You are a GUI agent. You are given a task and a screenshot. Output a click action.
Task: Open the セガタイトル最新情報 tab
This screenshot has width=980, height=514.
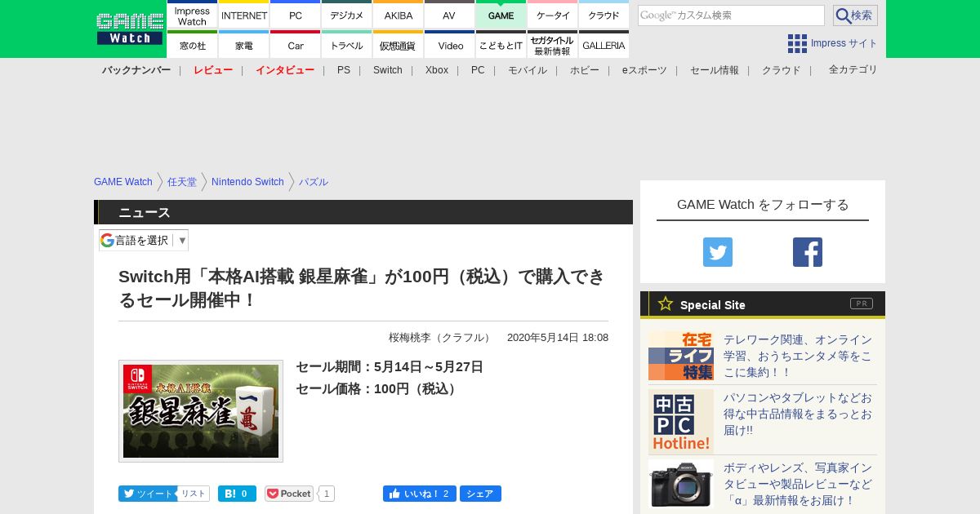pos(553,45)
